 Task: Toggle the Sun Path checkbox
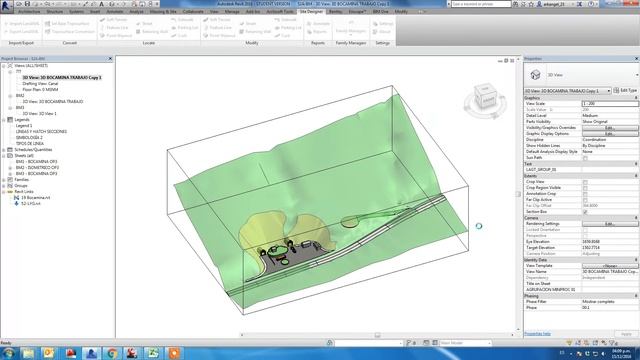pyautogui.click(x=585, y=158)
